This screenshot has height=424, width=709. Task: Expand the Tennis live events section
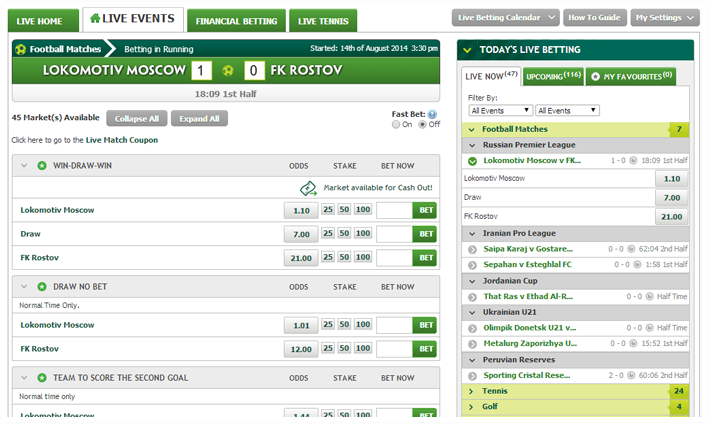pos(472,391)
